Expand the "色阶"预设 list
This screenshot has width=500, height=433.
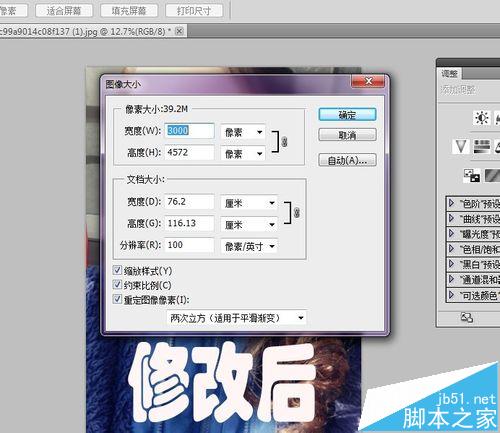(452, 203)
